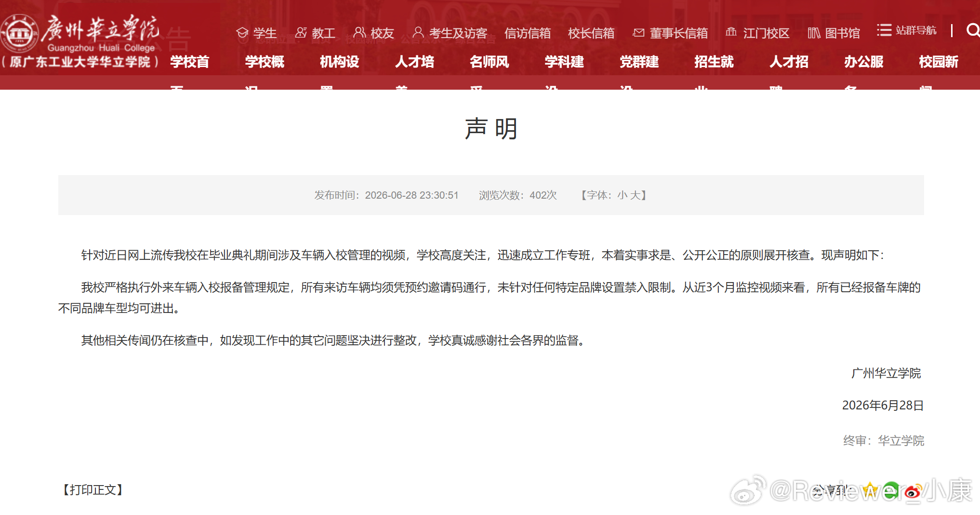The image size is (980, 515).
Task: Click the (原广东工业大学华立学院) subtitle text
Action: pyautogui.click(x=80, y=62)
